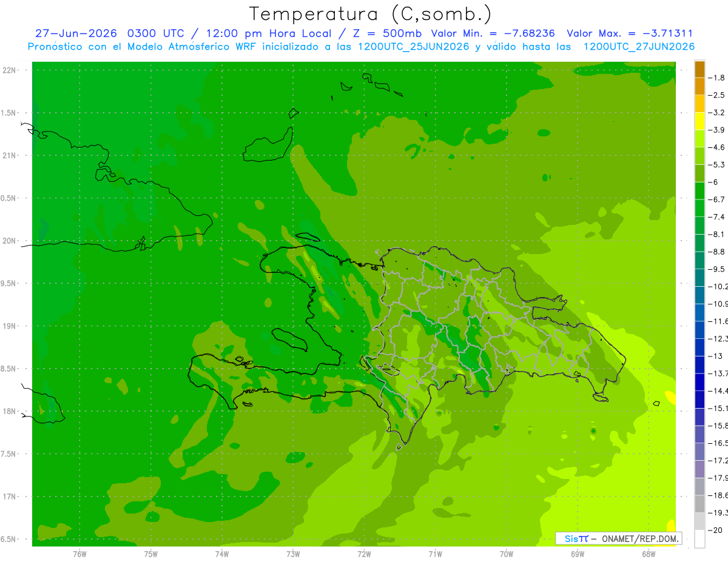The width and height of the screenshot is (728, 562).
Task: Click the "18N" latitude axis label
Action: point(8,411)
